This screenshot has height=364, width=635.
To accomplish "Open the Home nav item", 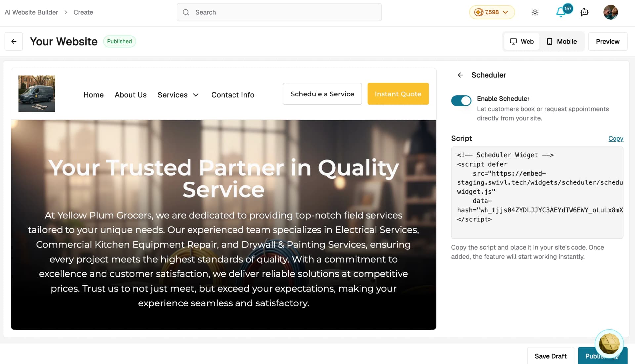I will (x=93, y=95).
